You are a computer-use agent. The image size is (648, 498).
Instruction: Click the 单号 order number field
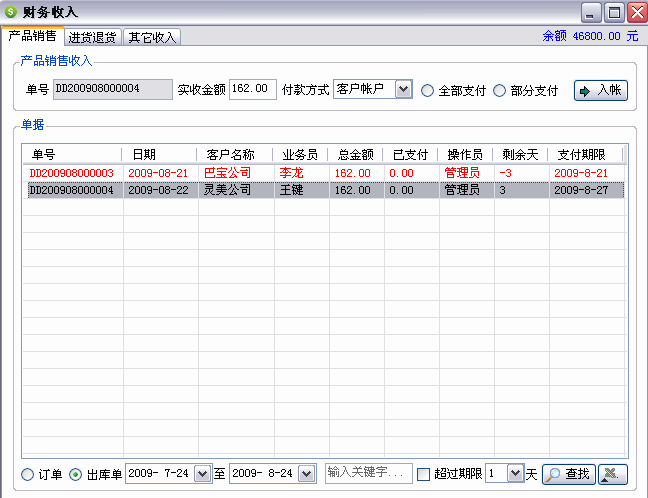tap(113, 89)
